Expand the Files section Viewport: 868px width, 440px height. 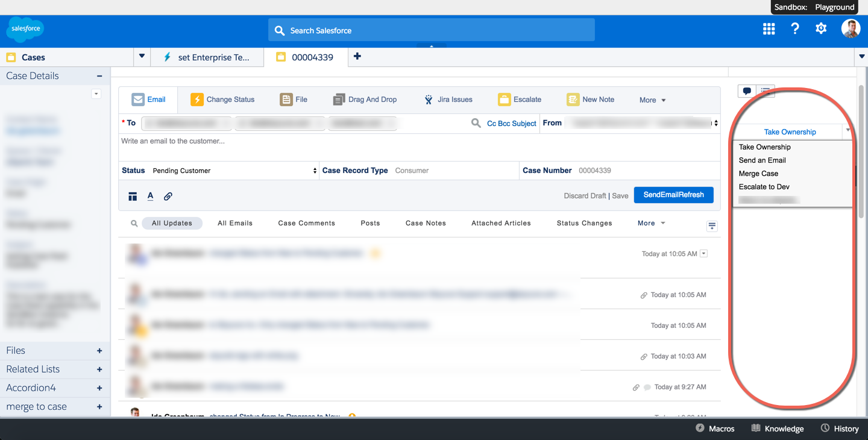tap(99, 351)
